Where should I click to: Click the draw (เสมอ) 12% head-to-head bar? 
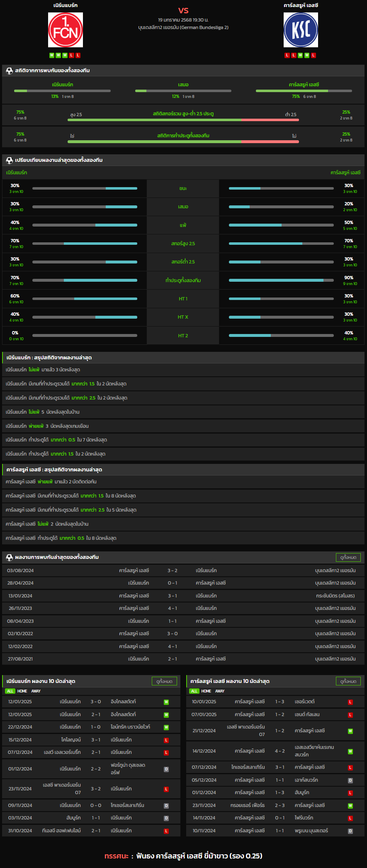point(183,91)
